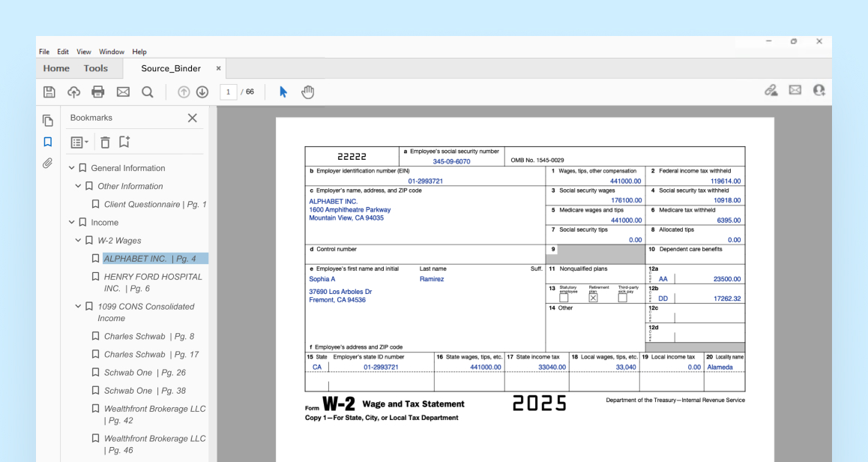Open the Page Thumbnails side panel
This screenshot has width=868, height=462.
click(48, 120)
